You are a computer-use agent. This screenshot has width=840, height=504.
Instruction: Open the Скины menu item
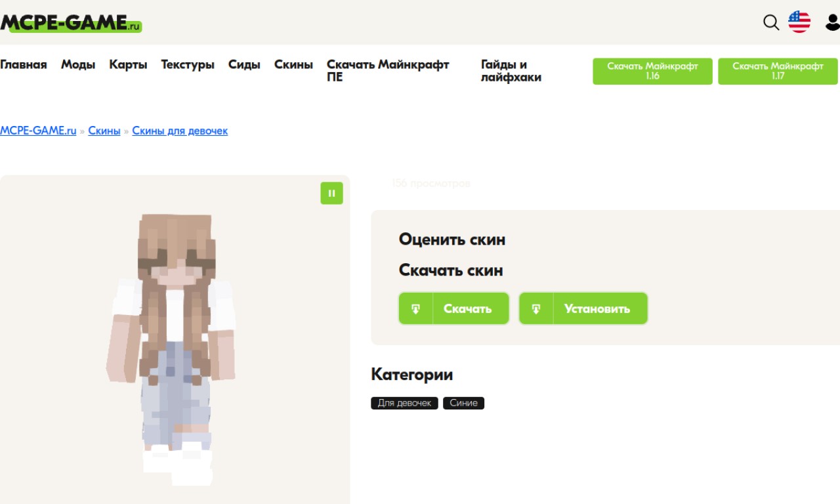click(293, 64)
